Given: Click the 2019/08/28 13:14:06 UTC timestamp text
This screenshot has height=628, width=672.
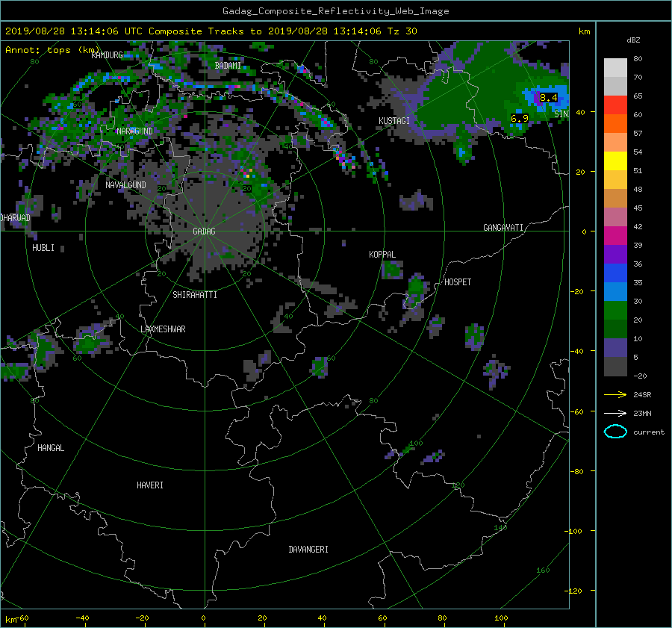Looking at the screenshot, I should 74,31.
